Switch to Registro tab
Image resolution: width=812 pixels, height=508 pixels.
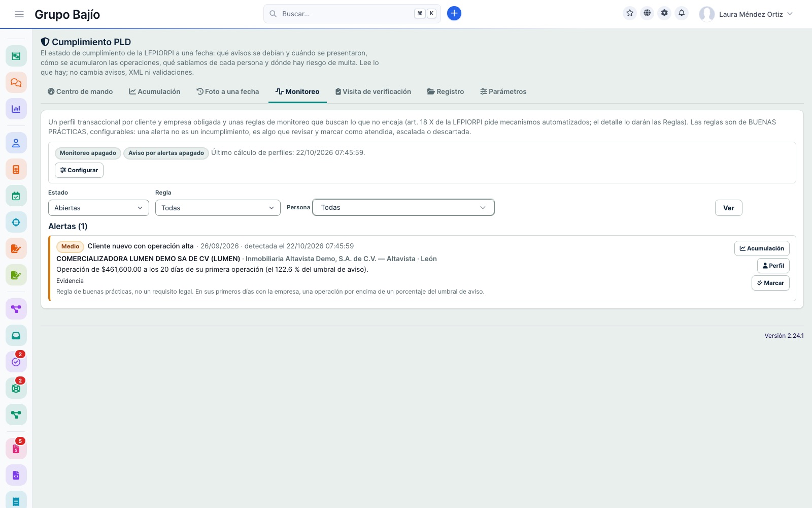(446, 91)
